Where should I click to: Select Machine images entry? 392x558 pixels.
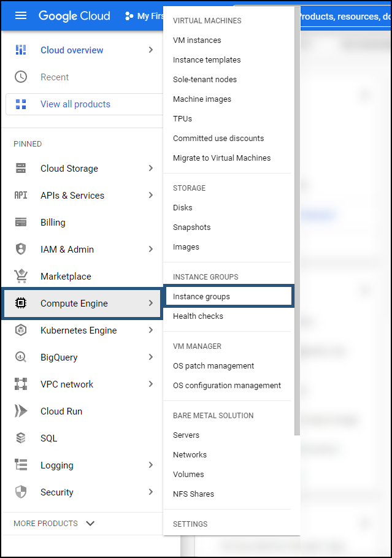point(202,99)
